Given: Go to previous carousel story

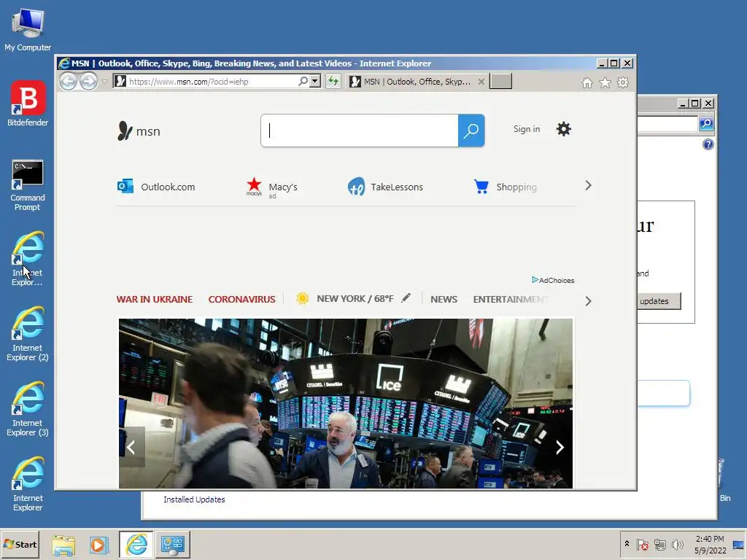Looking at the screenshot, I should 131,447.
